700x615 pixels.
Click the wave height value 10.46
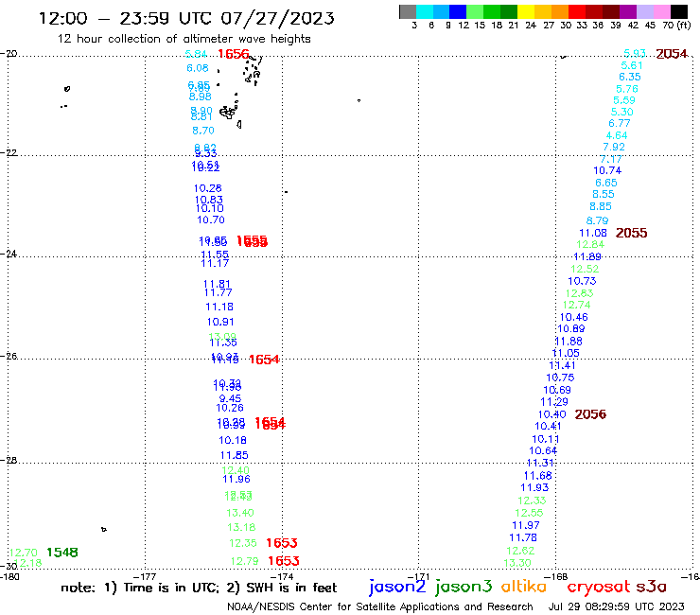pos(573,318)
